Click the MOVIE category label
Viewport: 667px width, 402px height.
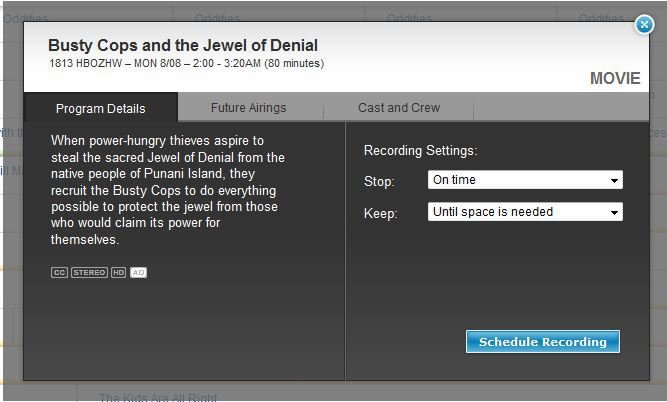[x=615, y=78]
